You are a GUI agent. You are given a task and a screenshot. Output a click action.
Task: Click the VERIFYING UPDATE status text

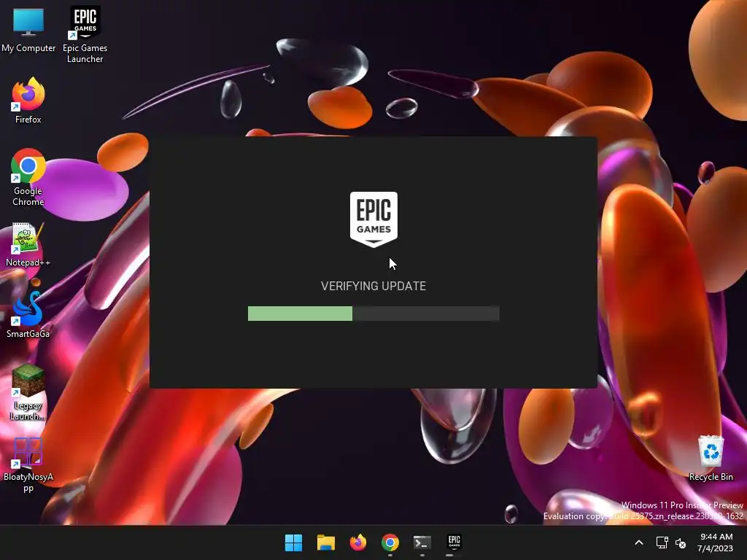(373, 286)
